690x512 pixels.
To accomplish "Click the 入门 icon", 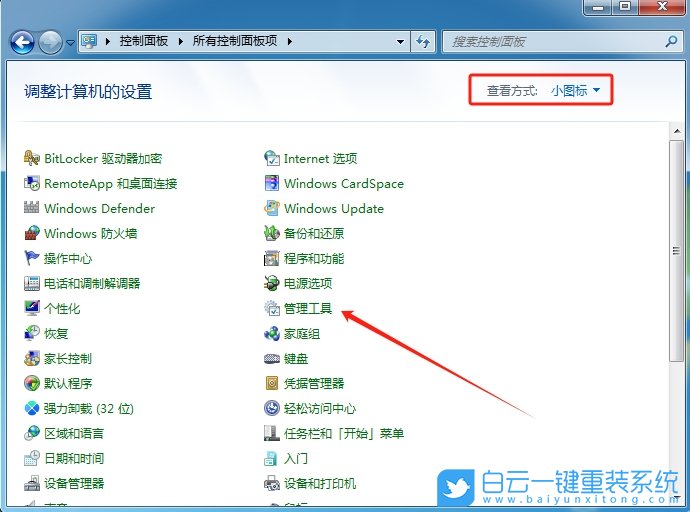I will tap(272, 458).
